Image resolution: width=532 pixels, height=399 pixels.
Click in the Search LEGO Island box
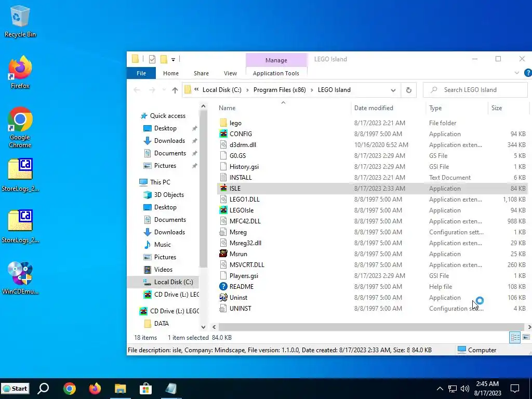click(475, 90)
